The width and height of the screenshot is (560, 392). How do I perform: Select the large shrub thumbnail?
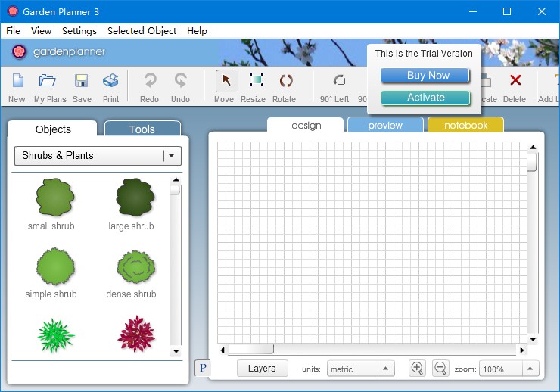point(133,198)
